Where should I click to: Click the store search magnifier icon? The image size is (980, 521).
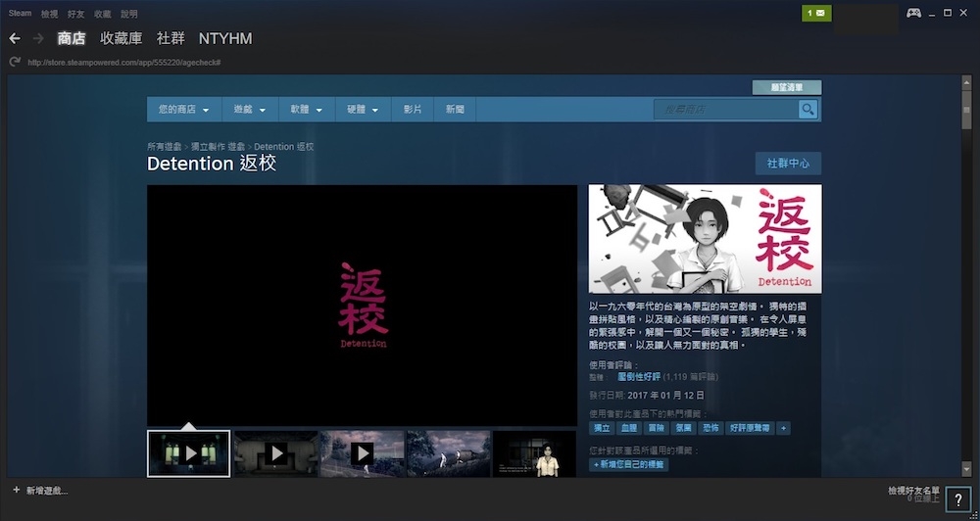coord(808,110)
